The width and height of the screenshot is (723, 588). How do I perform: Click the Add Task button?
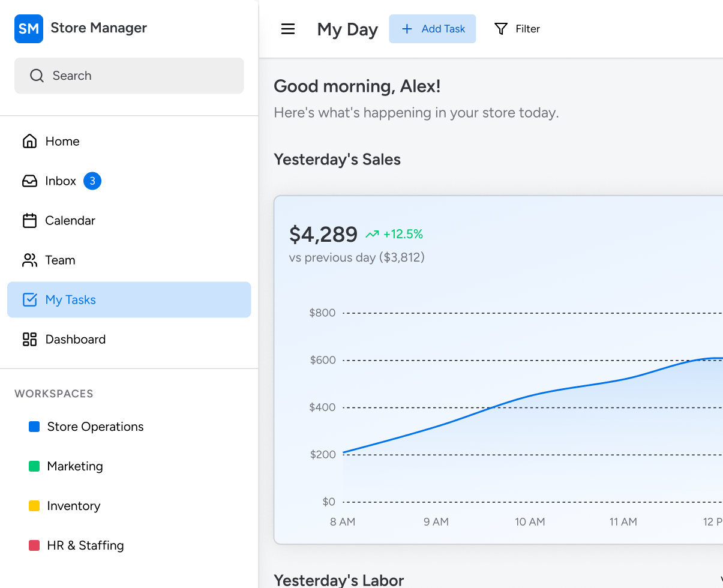(432, 29)
